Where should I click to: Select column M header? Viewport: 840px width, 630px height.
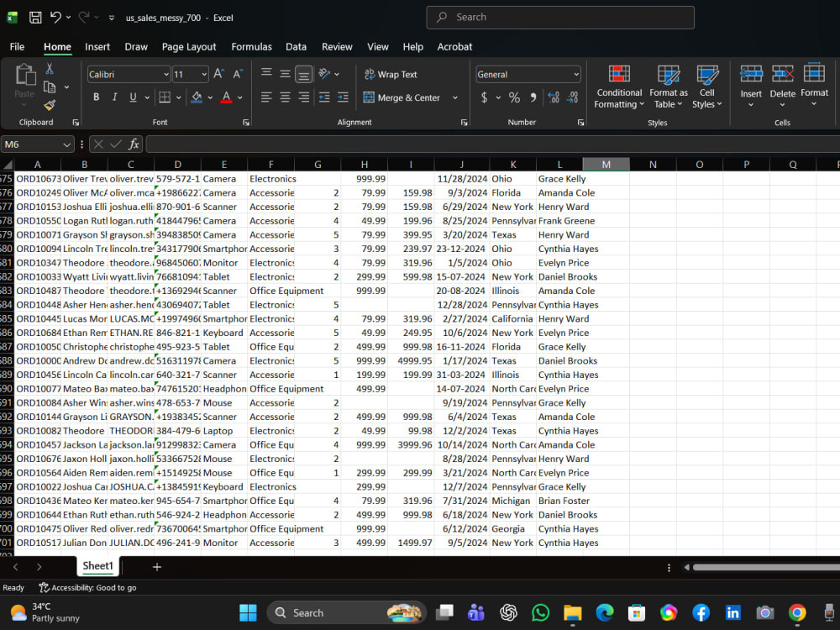click(606, 165)
